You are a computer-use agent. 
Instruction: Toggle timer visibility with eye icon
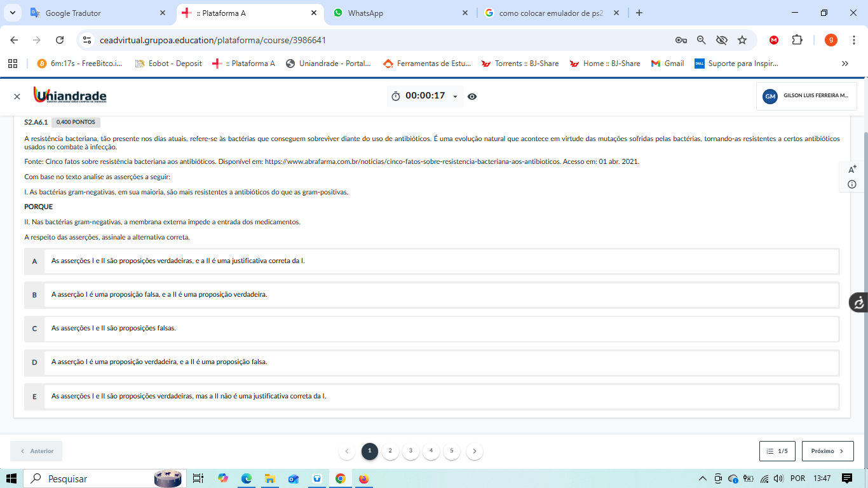pos(472,97)
